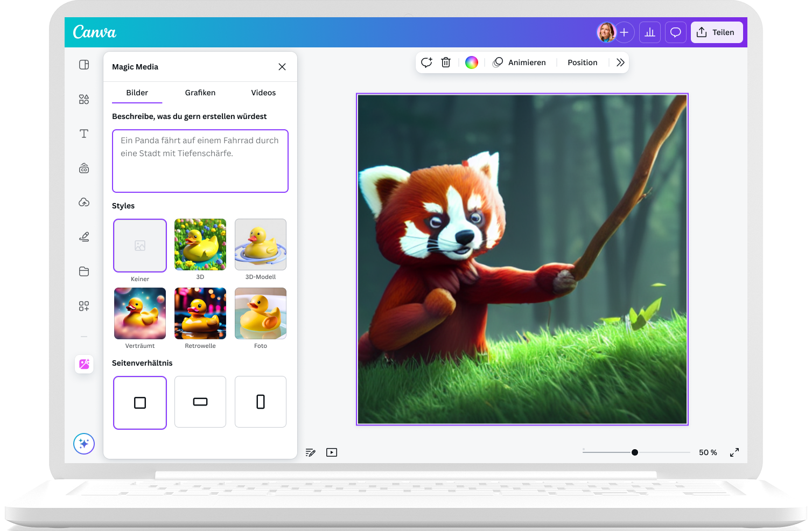Add a collaborator with plus icon

[624, 32]
